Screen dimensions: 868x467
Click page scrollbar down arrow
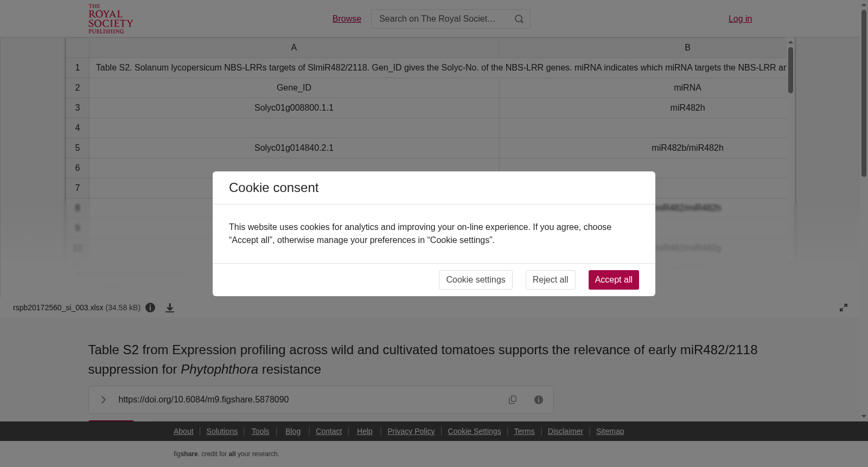[864, 417]
